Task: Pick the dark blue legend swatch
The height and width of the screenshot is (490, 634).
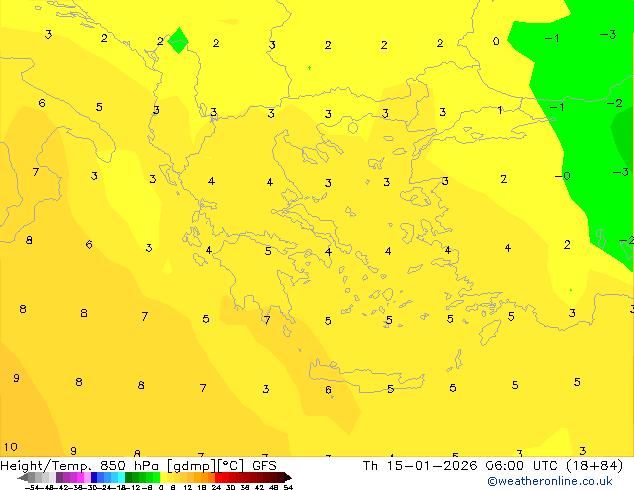Action: [x=94, y=477]
